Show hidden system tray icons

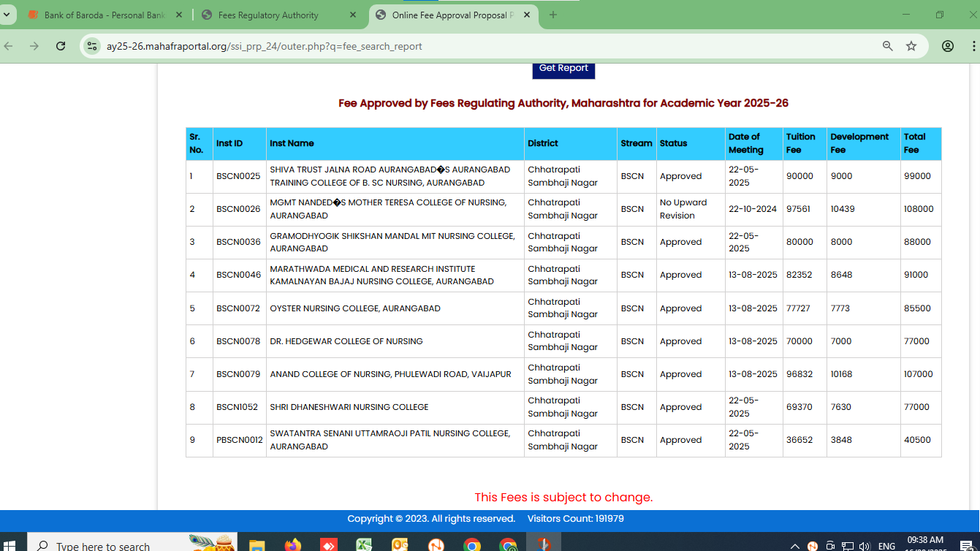pos(795,546)
